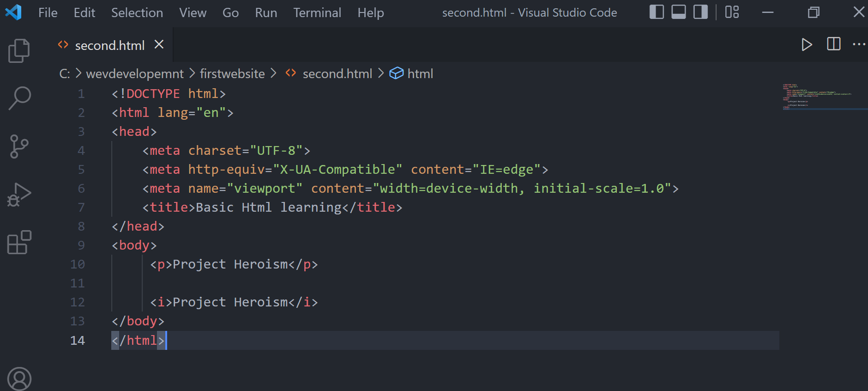Screen dimensions: 868x391
Task: Close the second.html tab
Action: tap(159, 44)
